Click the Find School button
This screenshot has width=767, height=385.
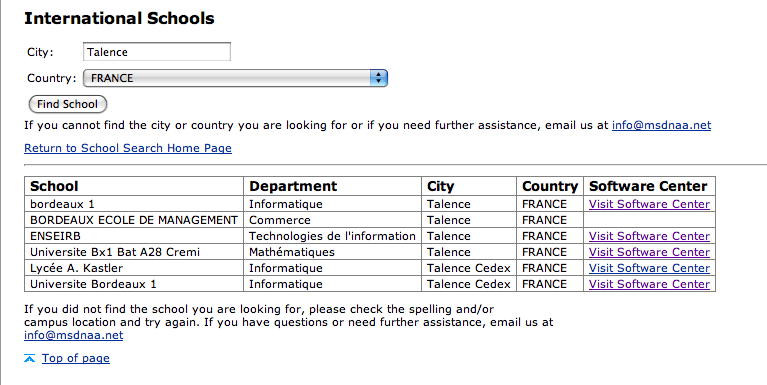68,104
